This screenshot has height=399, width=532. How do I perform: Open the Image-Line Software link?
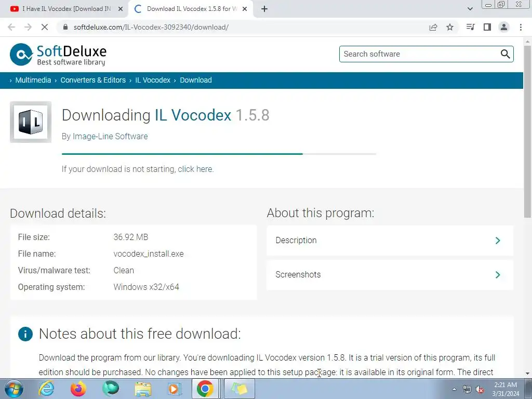click(x=110, y=137)
